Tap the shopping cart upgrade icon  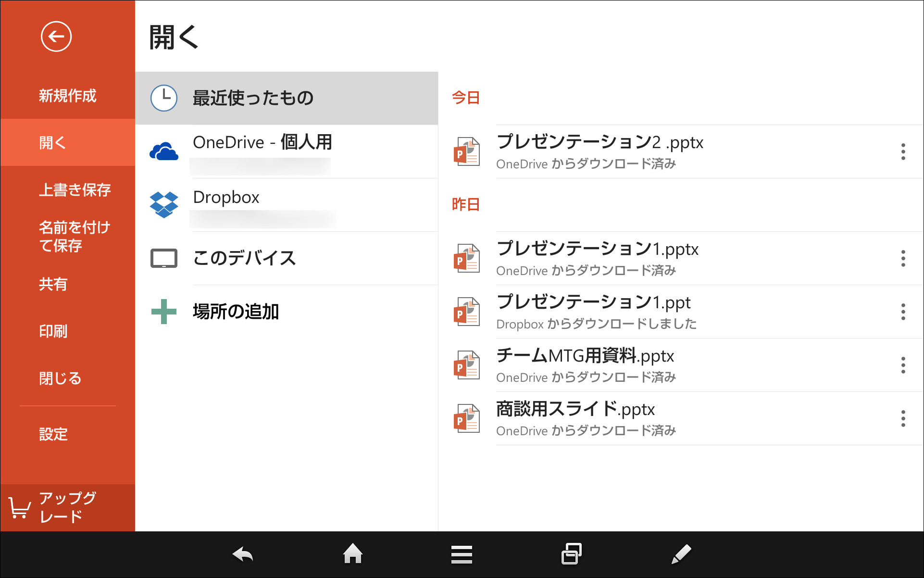point(19,506)
